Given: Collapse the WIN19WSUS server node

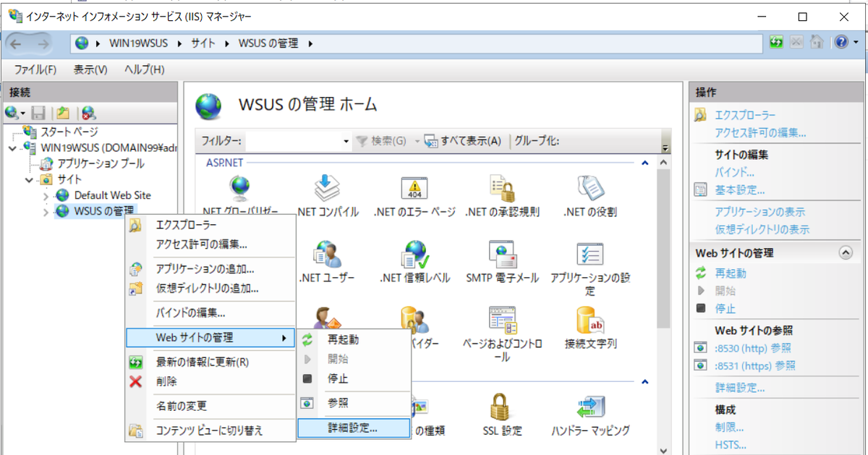Looking at the screenshot, I should tap(12, 148).
